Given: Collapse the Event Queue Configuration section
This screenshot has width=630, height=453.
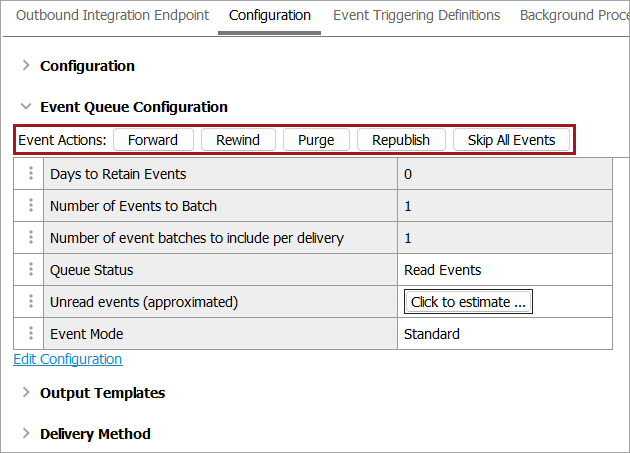Looking at the screenshot, I should coord(26,107).
